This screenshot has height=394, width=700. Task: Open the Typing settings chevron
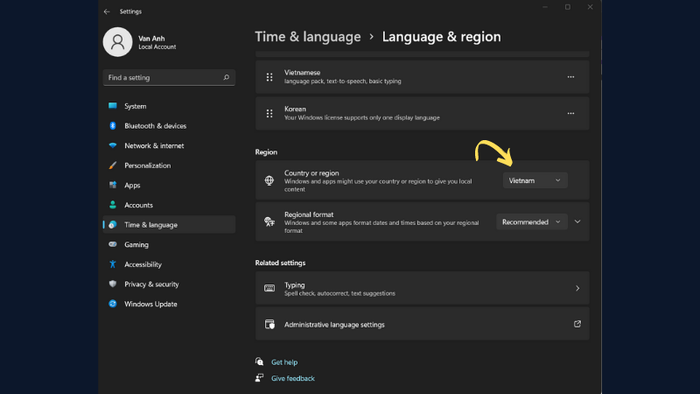(577, 288)
